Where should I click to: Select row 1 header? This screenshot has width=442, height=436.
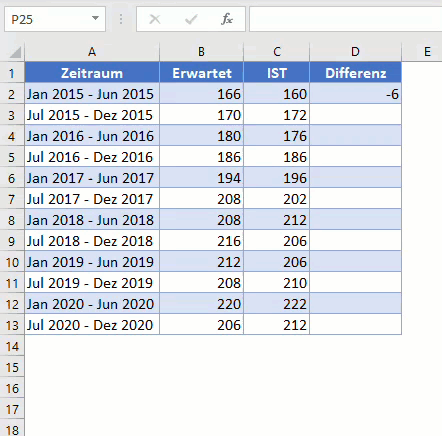12,73
